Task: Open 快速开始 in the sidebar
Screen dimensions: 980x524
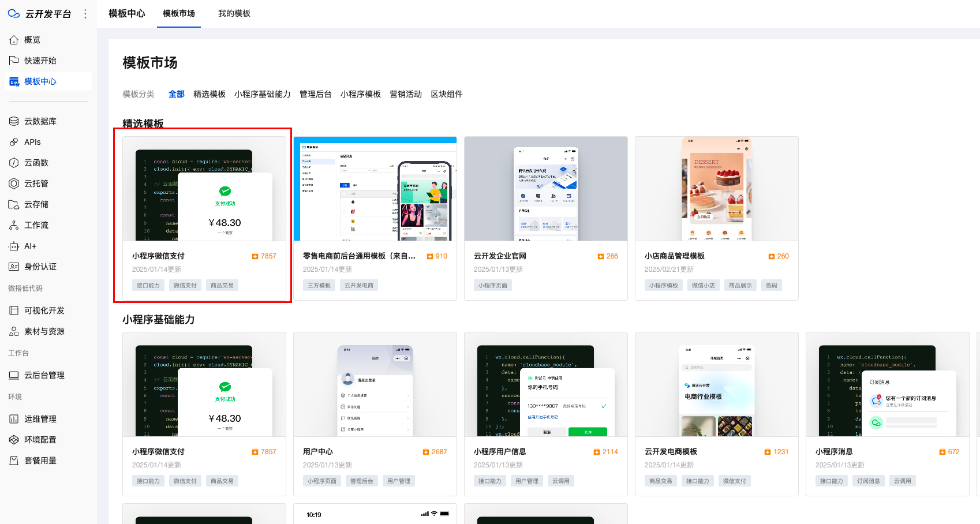Action: click(48, 61)
